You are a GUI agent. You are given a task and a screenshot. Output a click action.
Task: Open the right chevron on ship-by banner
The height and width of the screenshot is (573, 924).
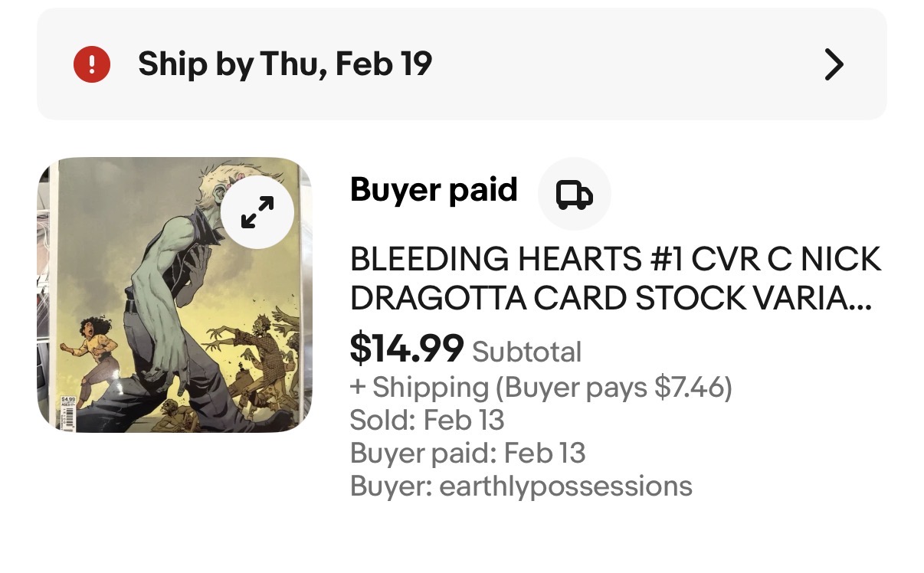click(833, 64)
